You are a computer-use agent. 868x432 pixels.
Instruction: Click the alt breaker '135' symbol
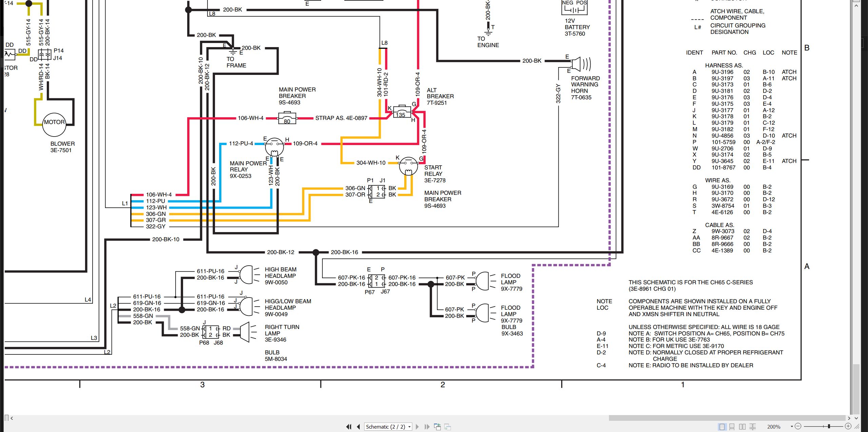pyautogui.click(x=402, y=111)
